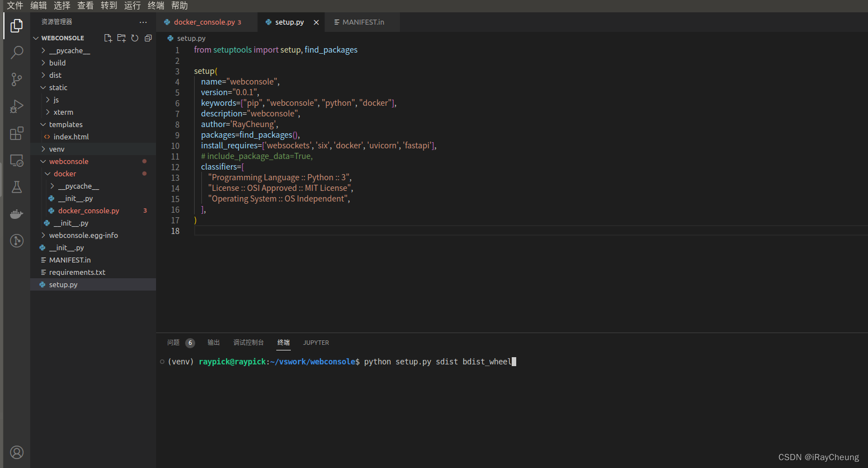Viewport: 868px width, 468px height.
Task: Open the Search view icon
Action: [17, 53]
